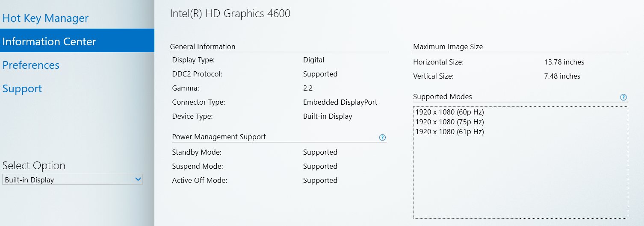Viewport: 644px width, 226px height.
Task: Click the 7.48 inches value
Action: point(562,76)
